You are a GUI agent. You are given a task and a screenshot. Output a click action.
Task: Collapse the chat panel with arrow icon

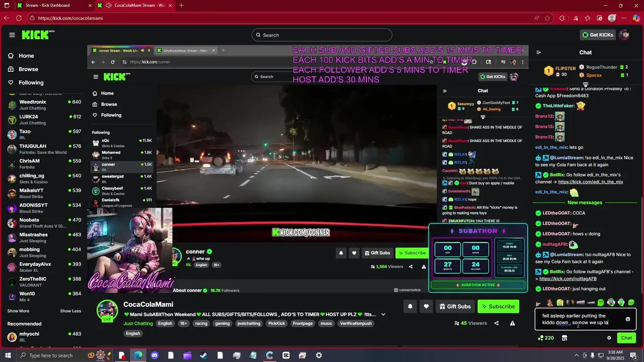[538, 52]
